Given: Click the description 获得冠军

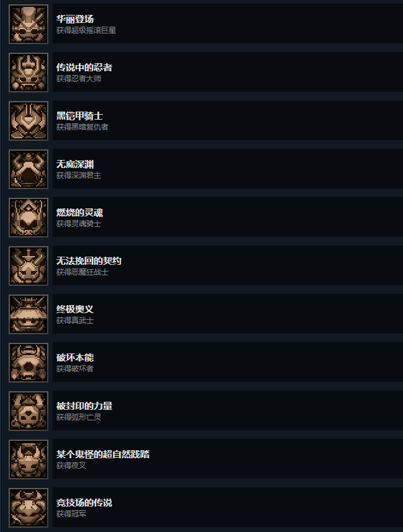Looking at the screenshot, I should pos(71,513).
